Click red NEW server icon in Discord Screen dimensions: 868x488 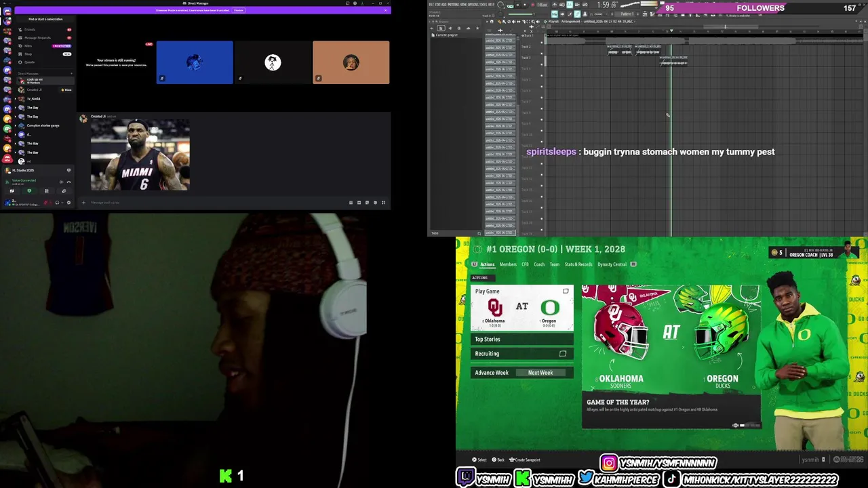(x=7, y=159)
